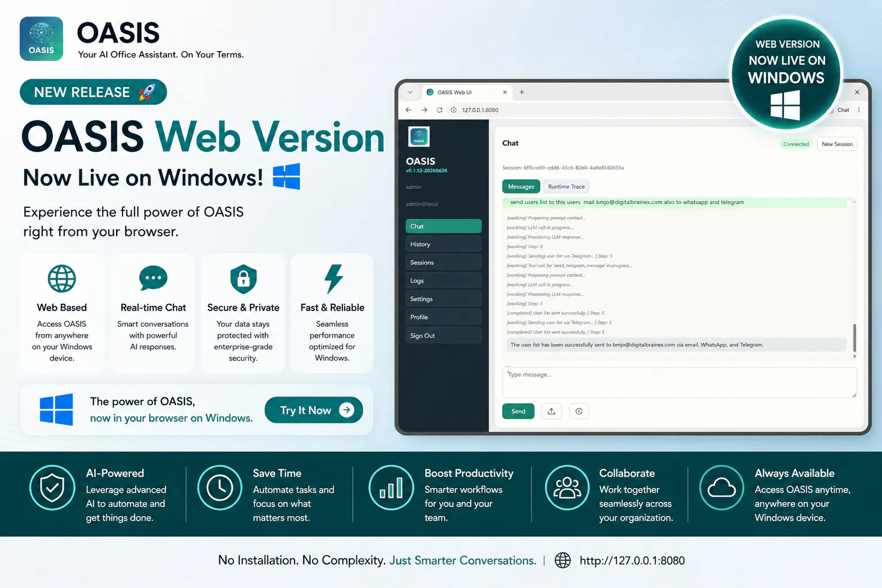The height and width of the screenshot is (588, 882).
Task: Click the Connected status indicator
Action: pos(796,144)
